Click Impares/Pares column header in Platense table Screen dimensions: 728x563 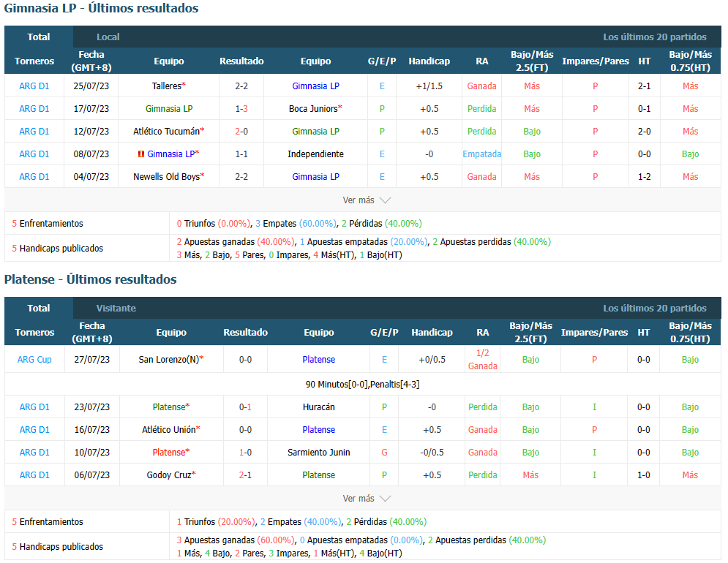click(594, 333)
